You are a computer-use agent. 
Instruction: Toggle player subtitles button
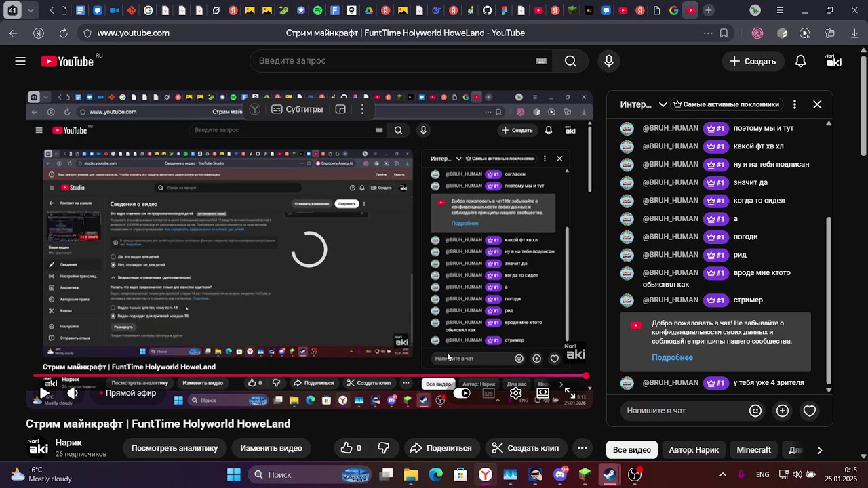click(488, 393)
